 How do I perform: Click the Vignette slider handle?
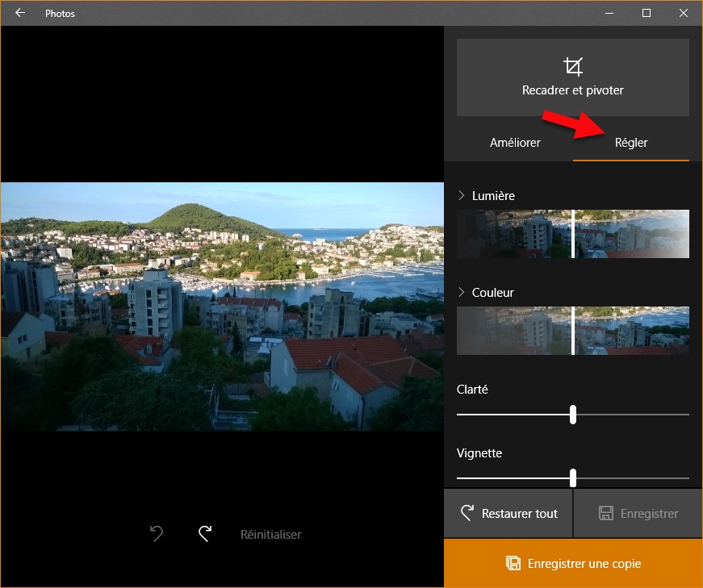pyautogui.click(x=573, y=478)
